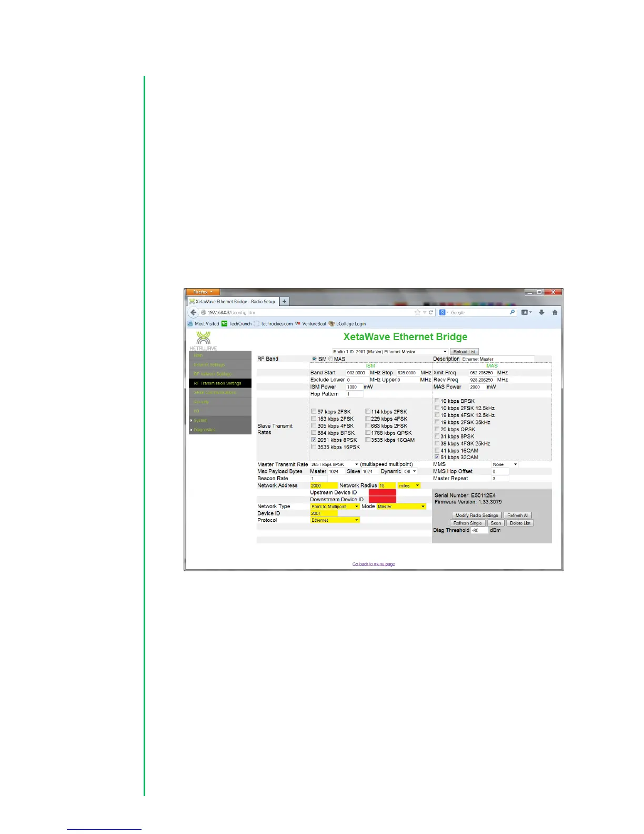This screenshot has height=834, width=644.
Task: Follow the Go back to menu page link
Action: click(374, 564)
